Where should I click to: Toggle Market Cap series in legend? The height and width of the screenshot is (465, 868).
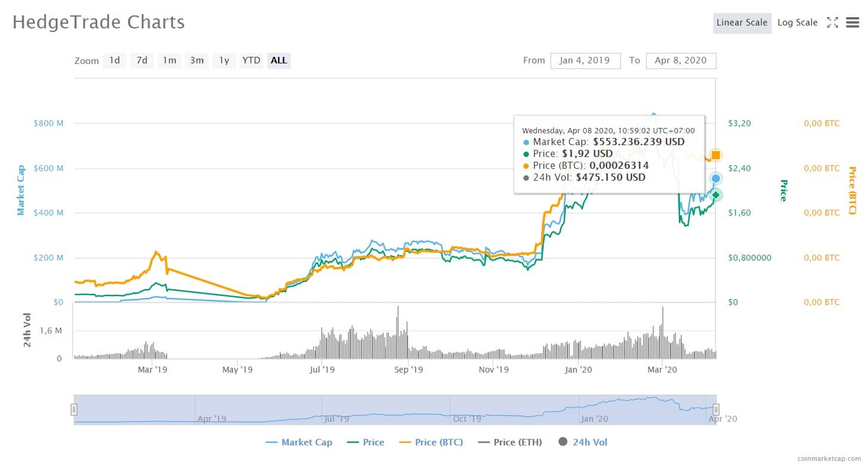point(299,442)
